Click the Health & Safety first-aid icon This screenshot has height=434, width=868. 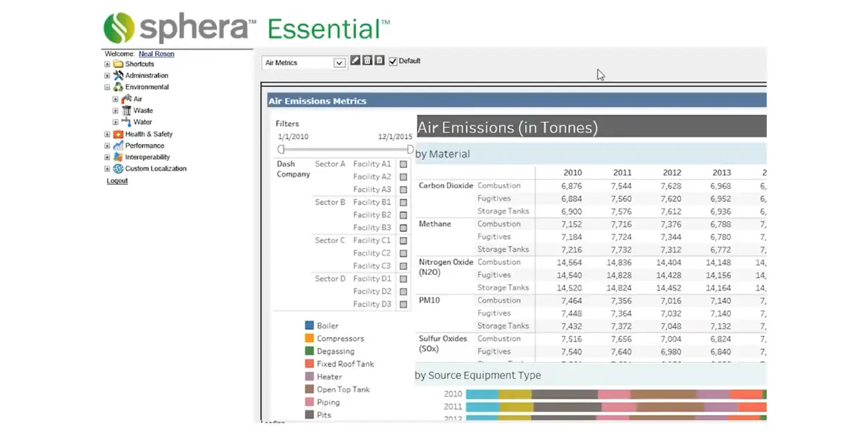pyautogui.click(x=118, y=135)
